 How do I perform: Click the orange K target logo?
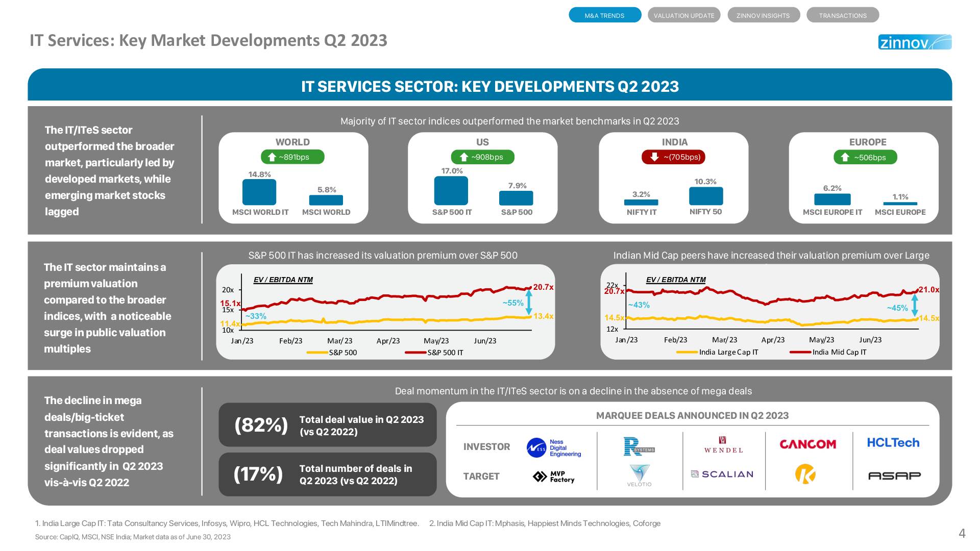805,474
